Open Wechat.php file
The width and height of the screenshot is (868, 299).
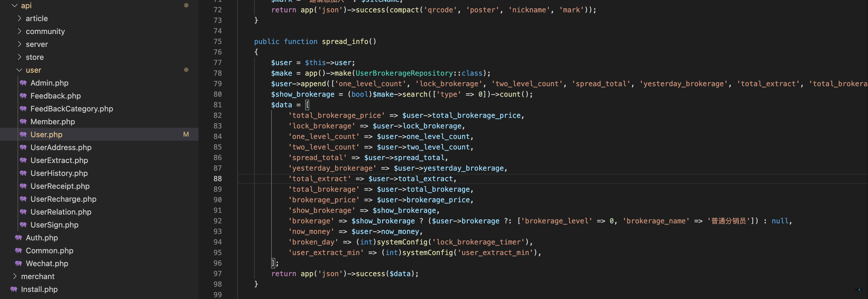47,264
